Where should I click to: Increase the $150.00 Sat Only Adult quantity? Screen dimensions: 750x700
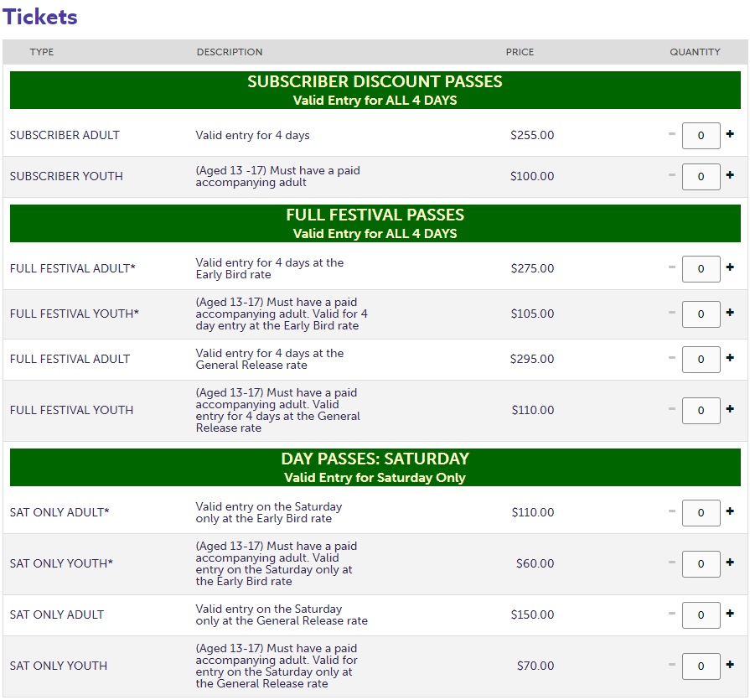[x=729, y=614]
